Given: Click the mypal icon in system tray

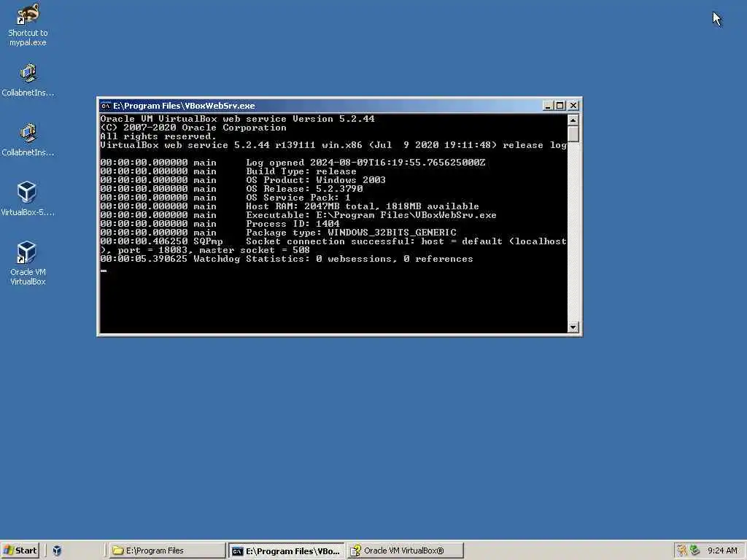Looking at the screenshot, I should (682, 551).
